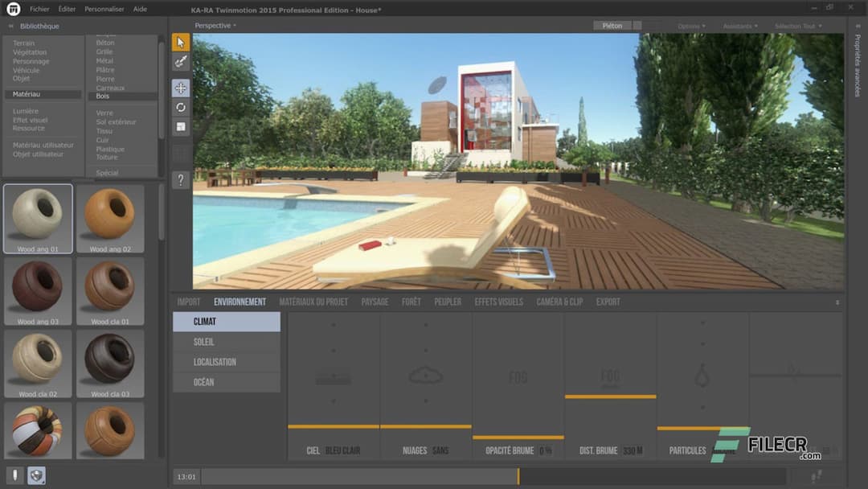
Task: Open the OCÉAN settings
Action: click(x=227, y=381)
